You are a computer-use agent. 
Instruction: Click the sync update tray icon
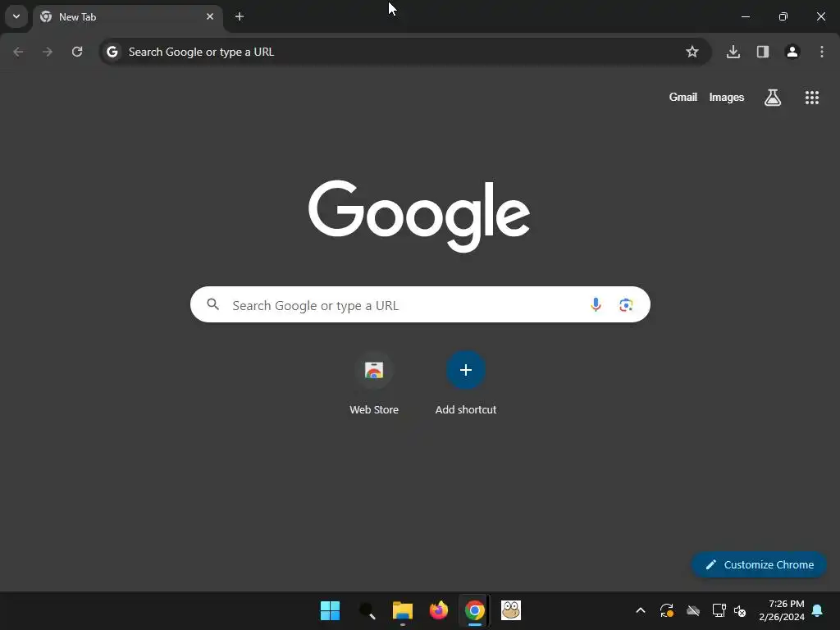point(666,610)
